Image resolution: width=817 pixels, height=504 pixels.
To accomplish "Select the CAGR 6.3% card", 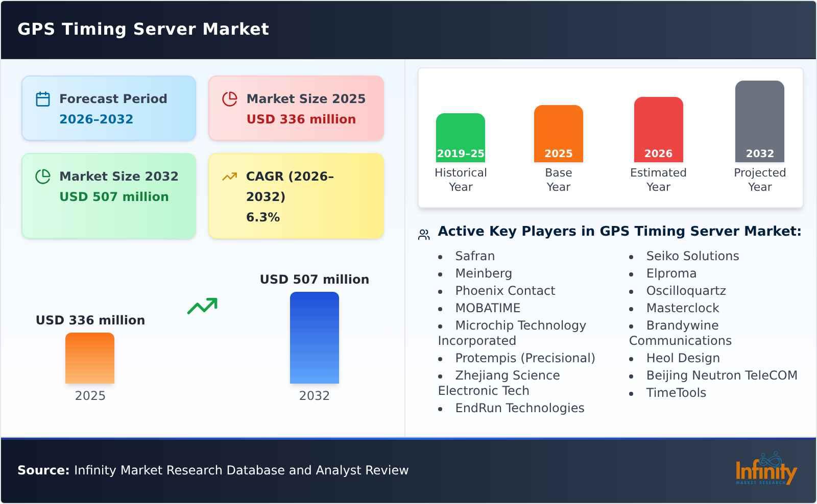I will (x=295, y=195).
